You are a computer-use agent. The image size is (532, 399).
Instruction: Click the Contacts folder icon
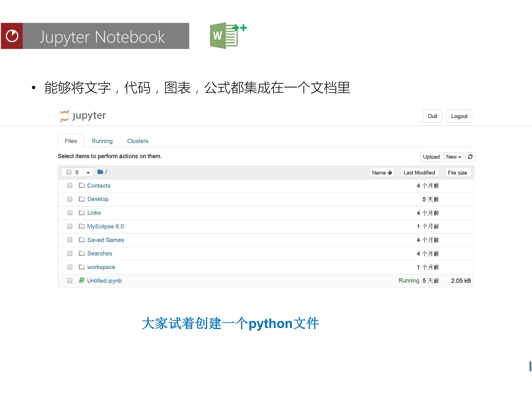(x=82, y=185)
